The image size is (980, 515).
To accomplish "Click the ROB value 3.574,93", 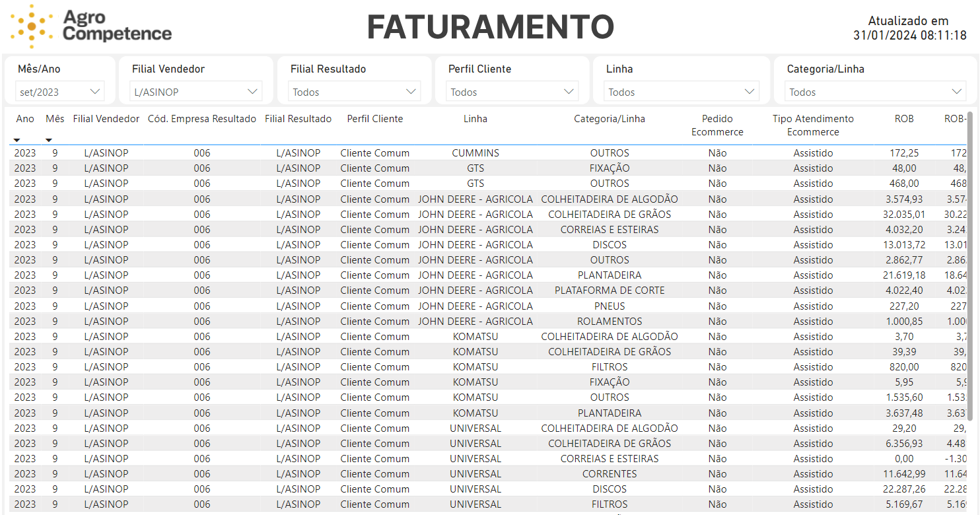I will pyautogui.click(x=904, y=199).
